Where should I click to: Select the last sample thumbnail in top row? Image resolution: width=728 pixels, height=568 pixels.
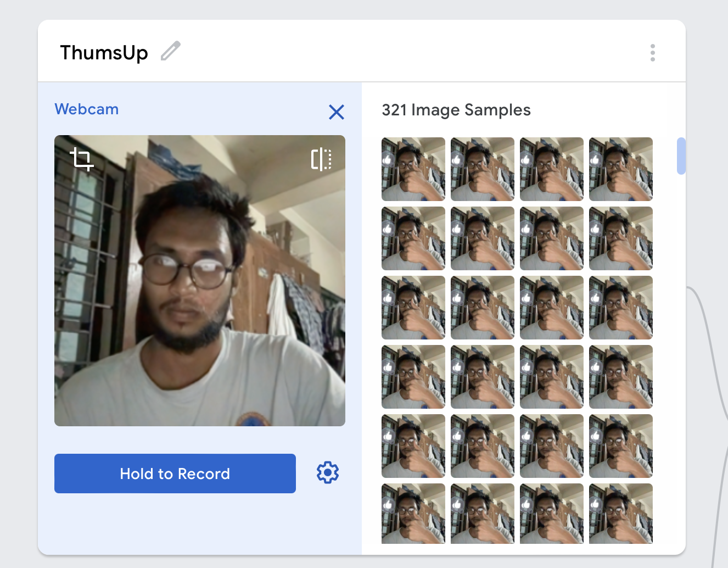point(621,169)
